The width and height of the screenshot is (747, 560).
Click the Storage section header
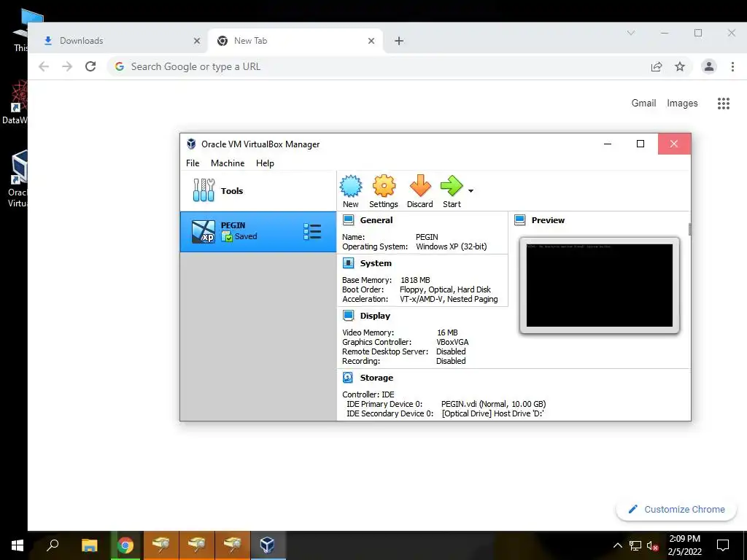pyautogui.click(x=376, y=378)
